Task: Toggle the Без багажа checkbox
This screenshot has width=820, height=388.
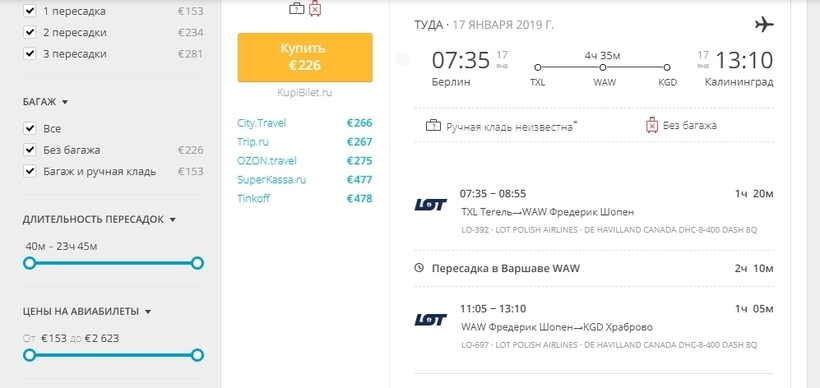Action: pos(30,150)
